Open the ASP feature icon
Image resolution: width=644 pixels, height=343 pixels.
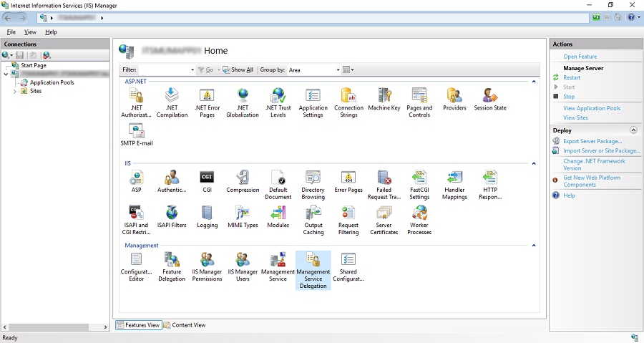point(137,181)
